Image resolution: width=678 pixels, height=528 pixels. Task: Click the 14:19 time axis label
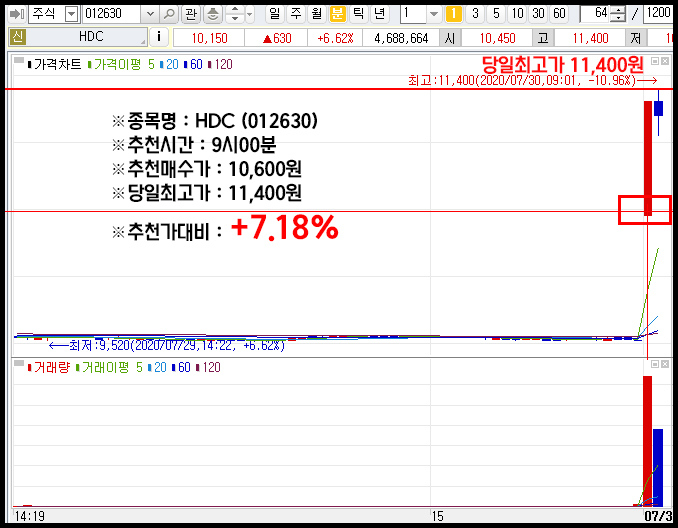click(x=29, y=516)
